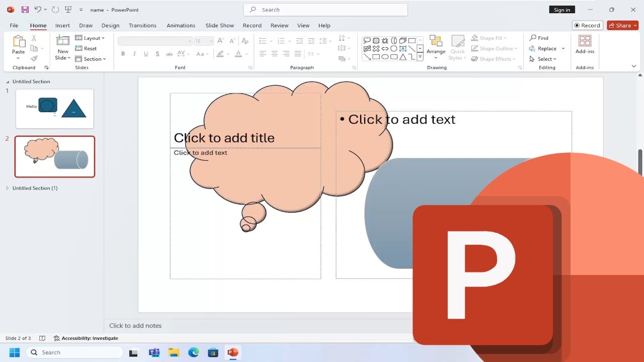Select the slide 1 thumbnail
Viewport: 644px width, 362px height.
[x=55, y=109]
